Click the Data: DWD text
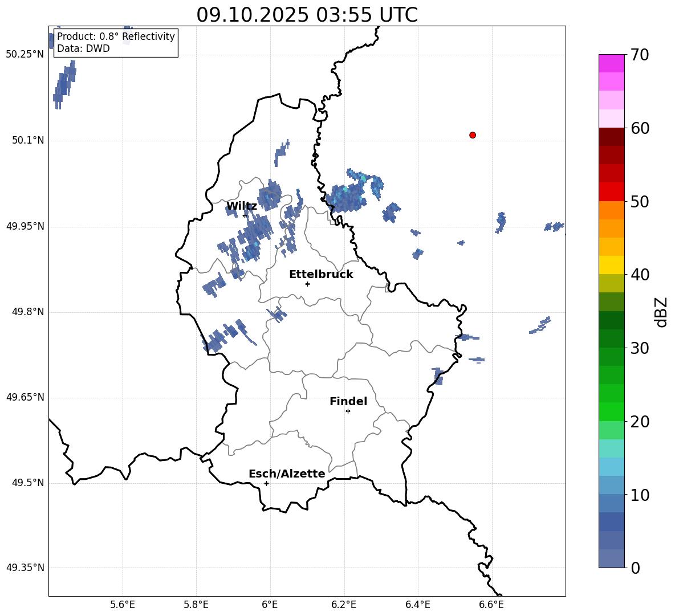The image size is (675, 616). point(83,48)
